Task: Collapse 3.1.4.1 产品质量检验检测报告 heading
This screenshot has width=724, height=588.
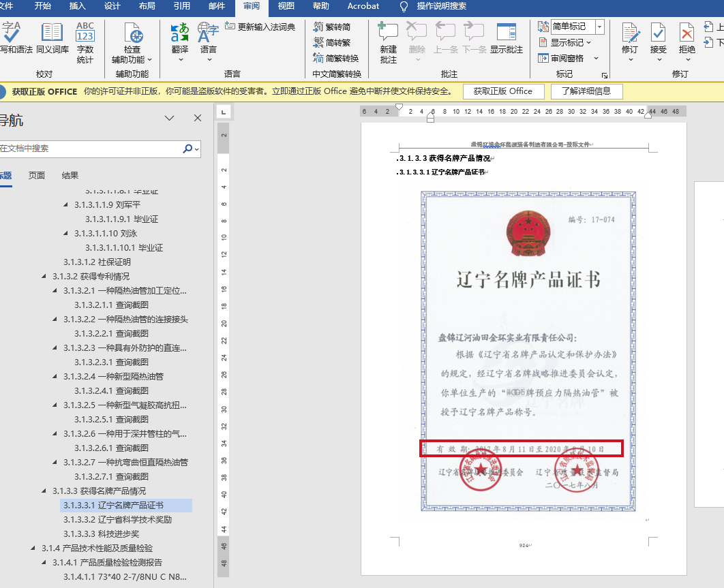Action: click(x=44, y=563)
